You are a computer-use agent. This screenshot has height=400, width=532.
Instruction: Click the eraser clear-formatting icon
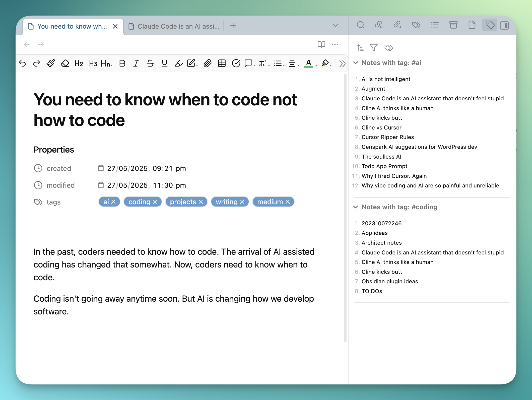pos(65,63)
